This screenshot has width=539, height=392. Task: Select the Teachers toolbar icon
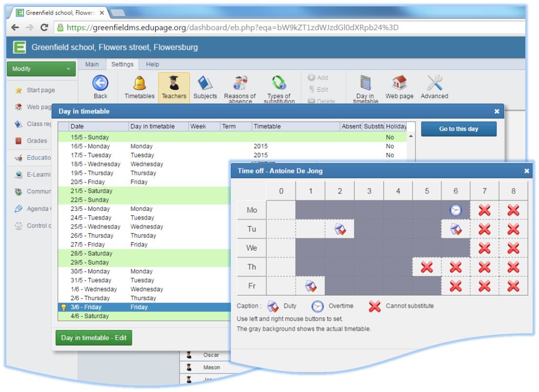[x=174, y=83]
